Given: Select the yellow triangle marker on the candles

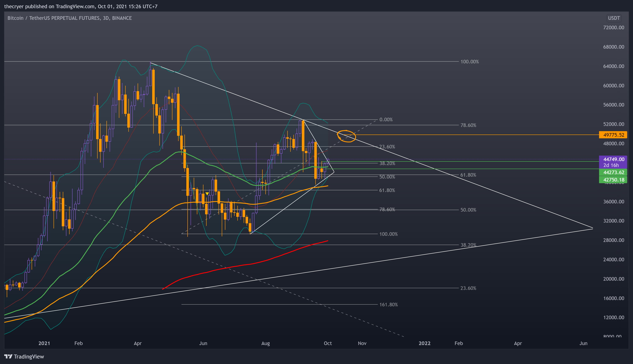Looking at the screenshot, I should point(207,194).
